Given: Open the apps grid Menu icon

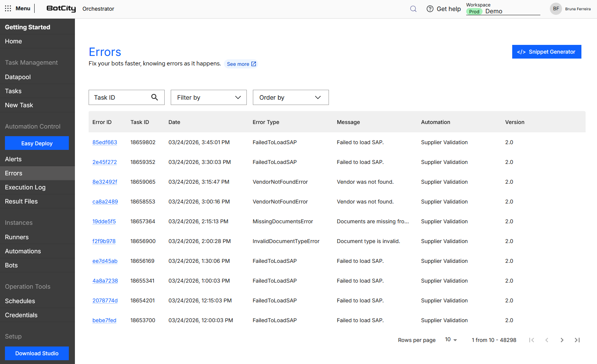Looking at the screenshot, I should pyautogui.click(x=8, y=8).
